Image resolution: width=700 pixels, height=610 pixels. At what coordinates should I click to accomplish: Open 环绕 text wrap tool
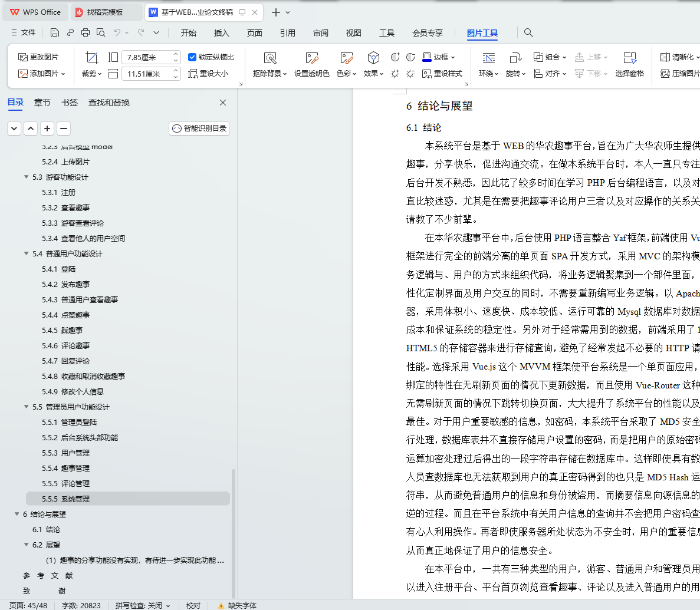point(488,65)
